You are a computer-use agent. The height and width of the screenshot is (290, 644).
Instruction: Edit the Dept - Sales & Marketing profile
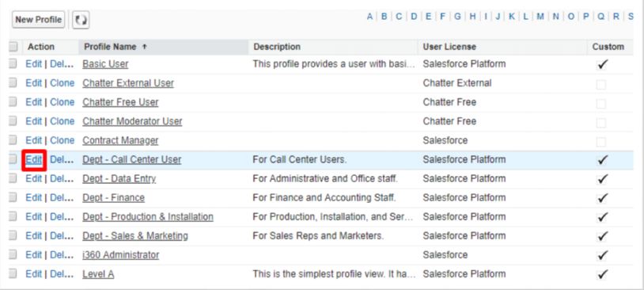pos(34,235)
